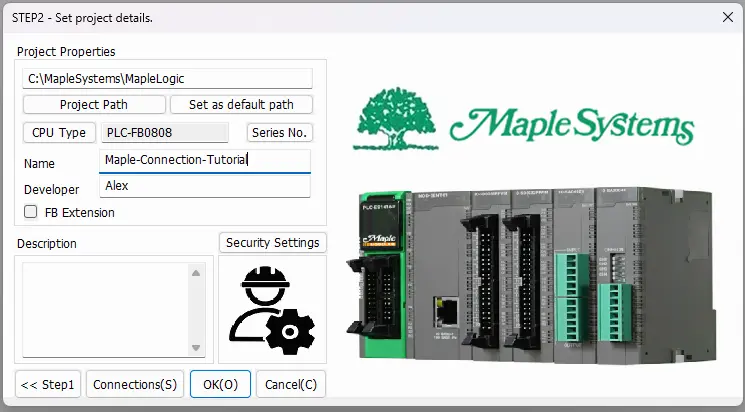This screenshot has height=412, width=745.
Task: Close the STEP2 dialog window
Action: 727,18
